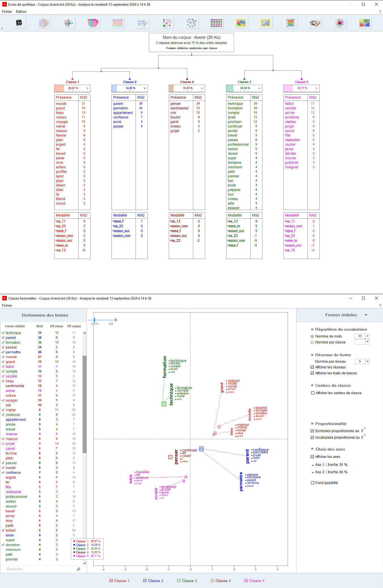Toggle the Fond quadrillé checkbox

313,483
